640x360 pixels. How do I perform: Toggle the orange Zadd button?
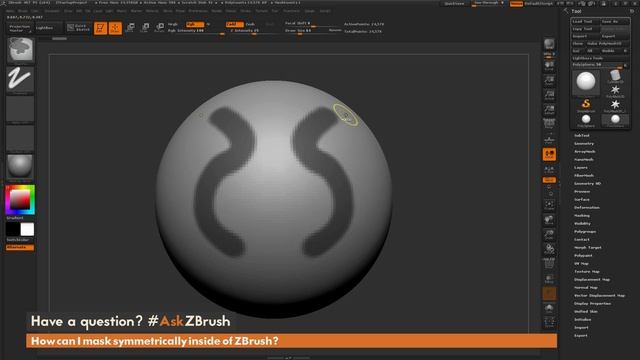coord(234,24)
